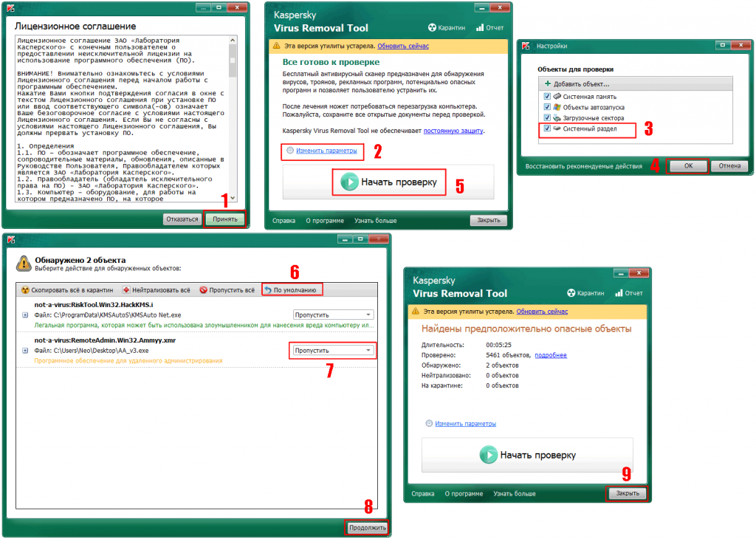Open the action dropdown for RemoteAdmin.Win32.Ammyy.xmr

click(332, 351)
